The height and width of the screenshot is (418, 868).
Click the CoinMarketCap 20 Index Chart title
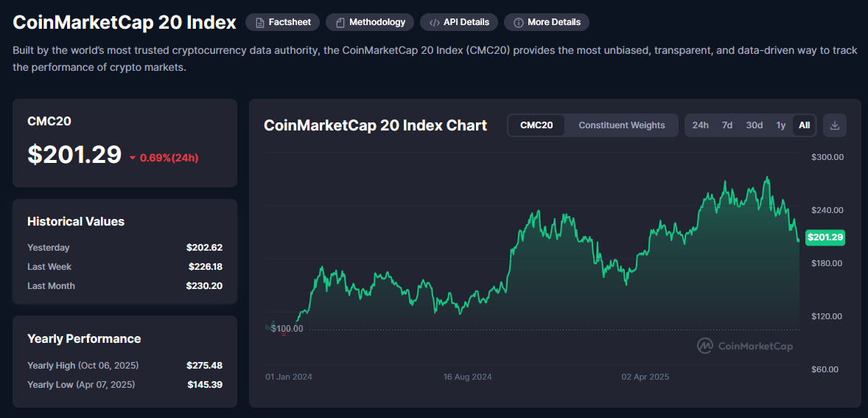click(375, 125)
